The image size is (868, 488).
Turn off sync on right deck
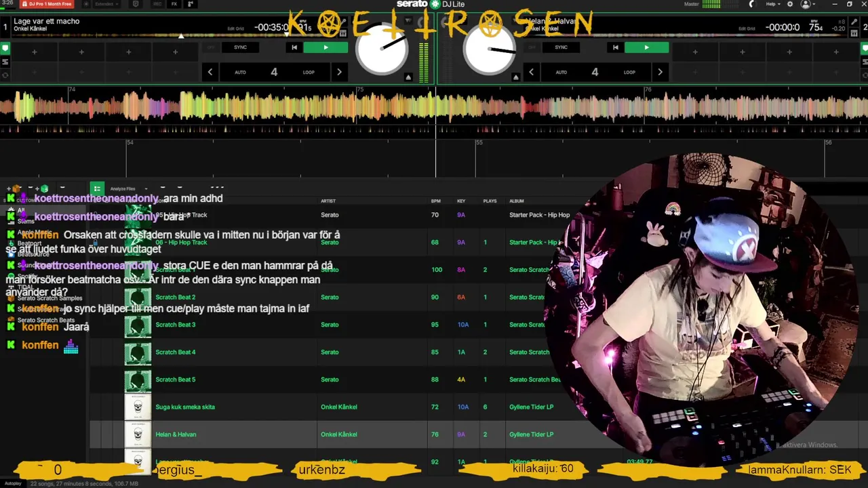(x=531, y=47)
